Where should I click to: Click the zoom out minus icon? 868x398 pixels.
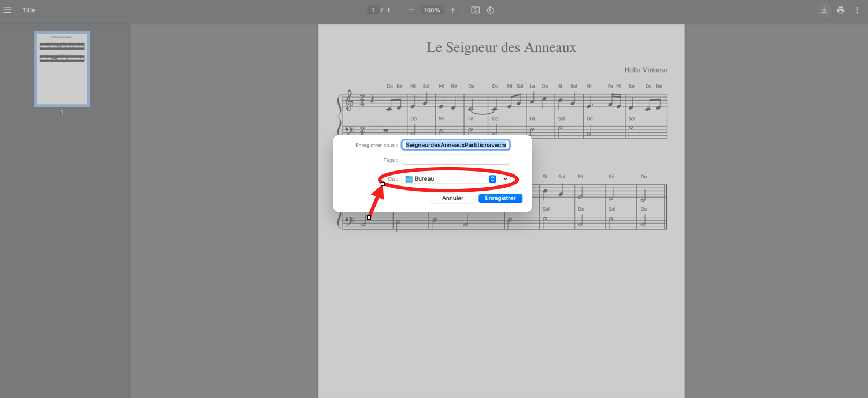(x=411, y=10)
